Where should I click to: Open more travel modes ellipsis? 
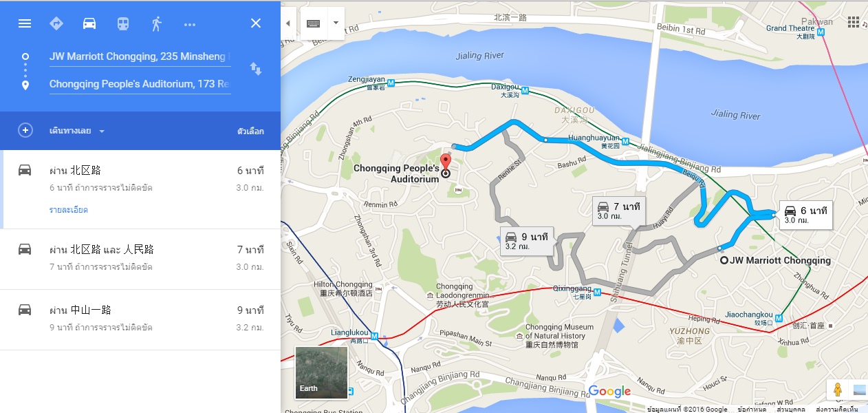coord(190,25)
